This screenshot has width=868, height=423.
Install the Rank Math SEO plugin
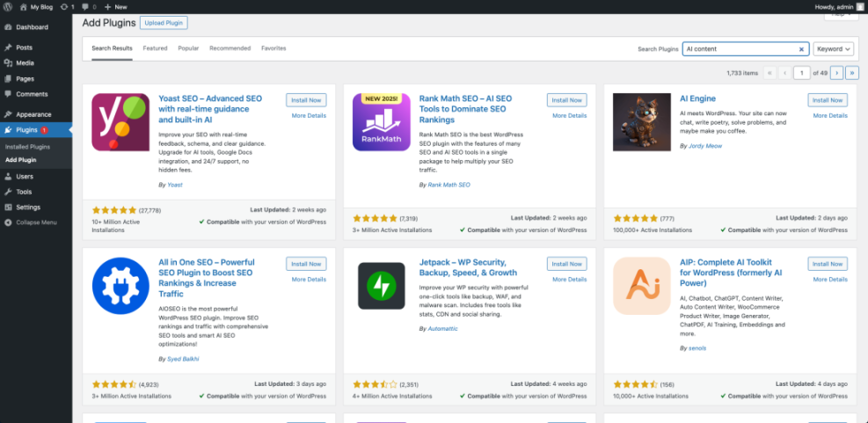tap(567, 100)
